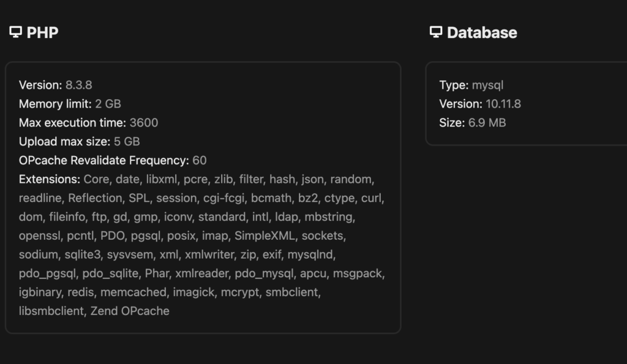Click the Upload max size 5 GB value
Viewport: 627px width, 364px height.
[x=127, y=141]
